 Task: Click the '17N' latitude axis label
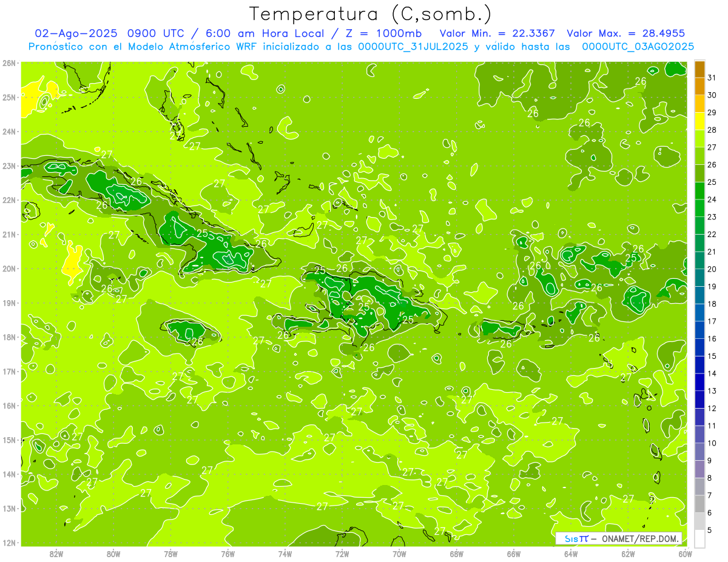tap(8, 371)
